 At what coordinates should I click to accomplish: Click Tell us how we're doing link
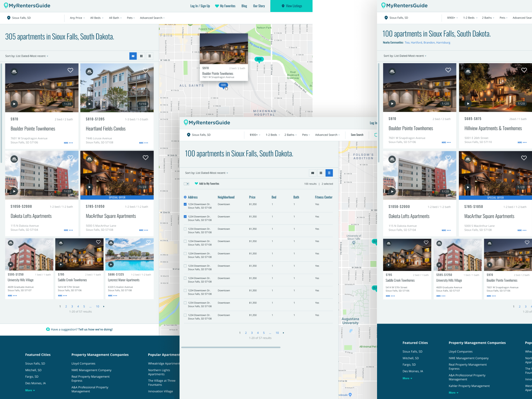point(95,330)
